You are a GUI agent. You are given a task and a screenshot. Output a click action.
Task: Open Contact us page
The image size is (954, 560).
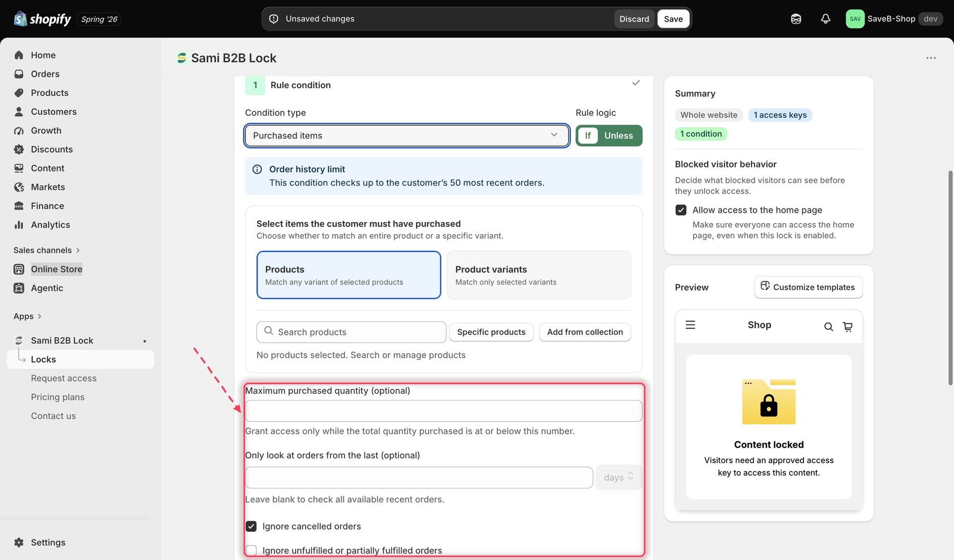coord(53,416)
